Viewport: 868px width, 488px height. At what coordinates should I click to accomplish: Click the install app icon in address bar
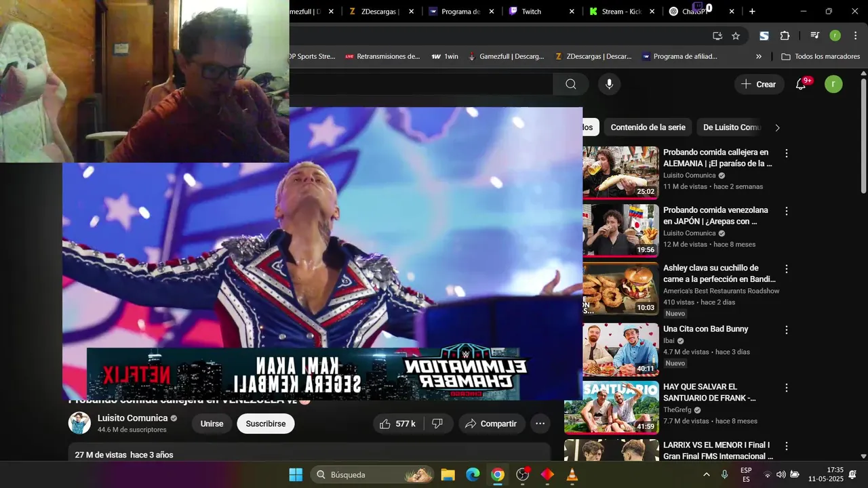(717, 36)
